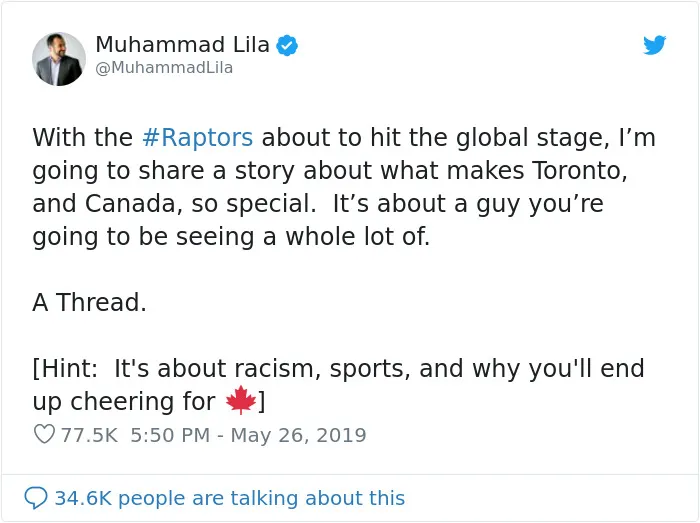Open the 5:50 PM timestamp link
The height and width of the screenshot is (523, 700).
[170, 435]
